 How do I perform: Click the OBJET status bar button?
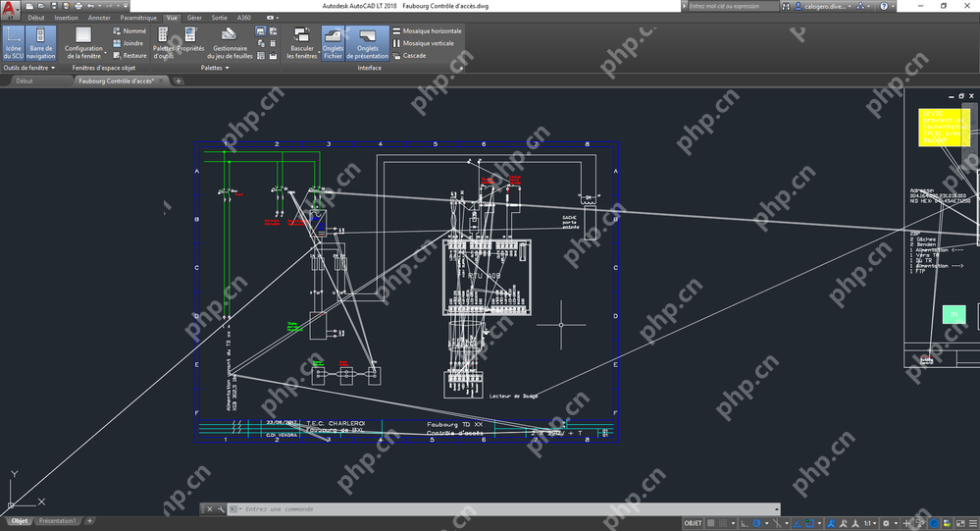[693, 523]
